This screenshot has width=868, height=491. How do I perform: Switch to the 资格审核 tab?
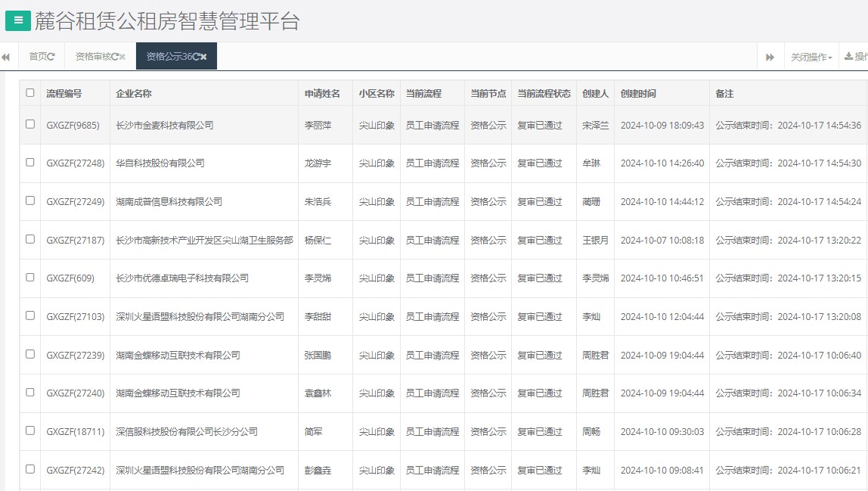tap(95, 54)
